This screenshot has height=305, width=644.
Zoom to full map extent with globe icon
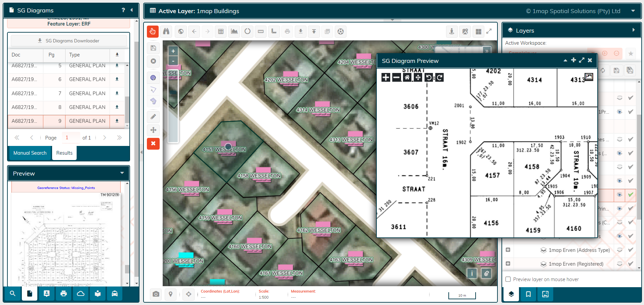click(180, 31)
